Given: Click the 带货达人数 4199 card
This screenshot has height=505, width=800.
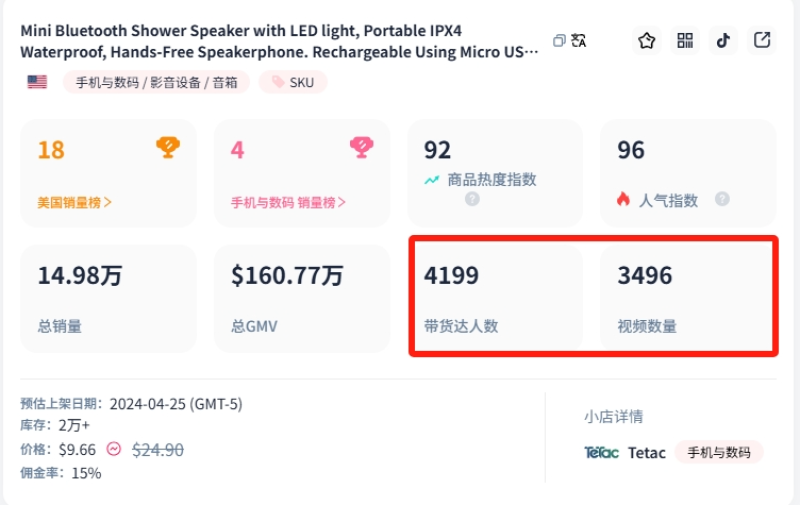Looking at the screenshot, I should point(495,297).
